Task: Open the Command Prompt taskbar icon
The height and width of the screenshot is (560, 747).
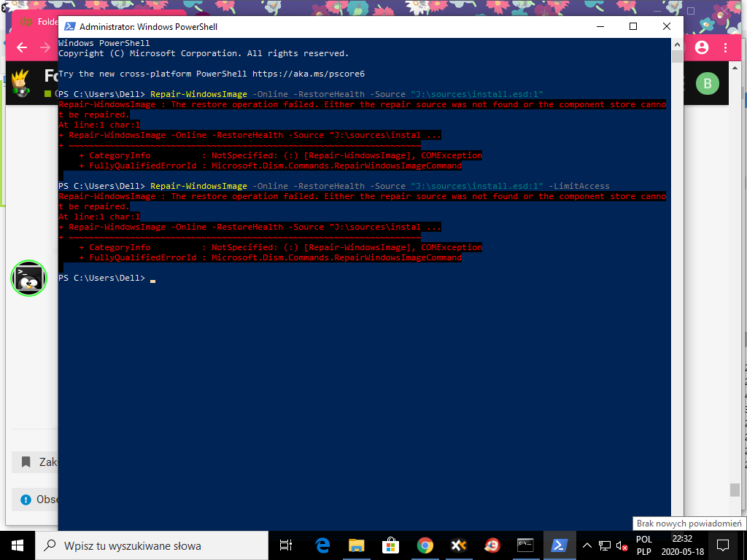Action: click(525, 545)
